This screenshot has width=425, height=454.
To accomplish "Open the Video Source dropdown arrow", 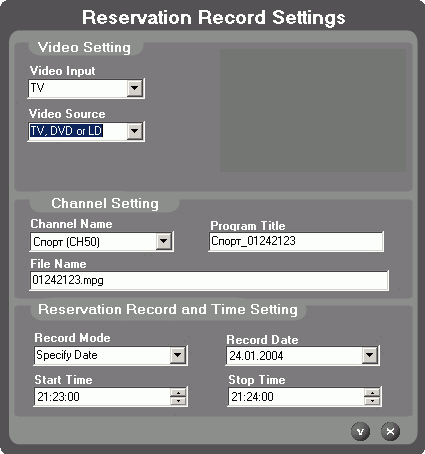I will pos(135,131).
